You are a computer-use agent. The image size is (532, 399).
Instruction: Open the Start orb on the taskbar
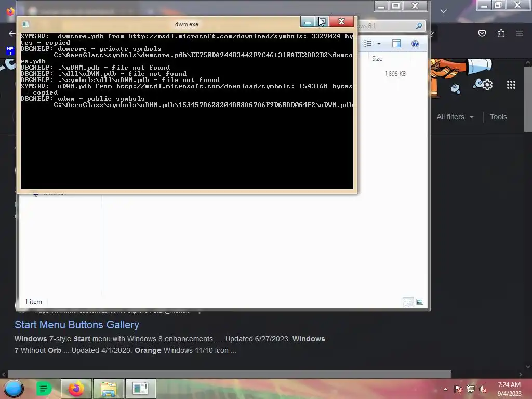click(x=14, y=389)
